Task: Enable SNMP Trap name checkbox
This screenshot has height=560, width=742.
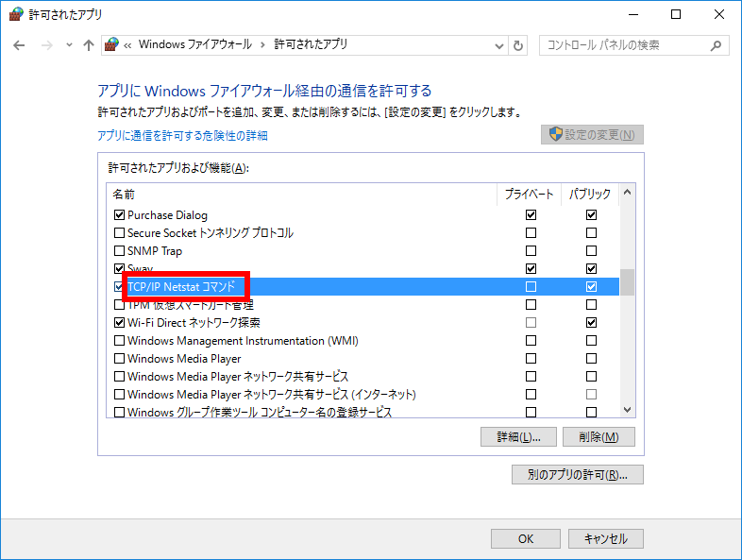Action: (x=119, y=251)
